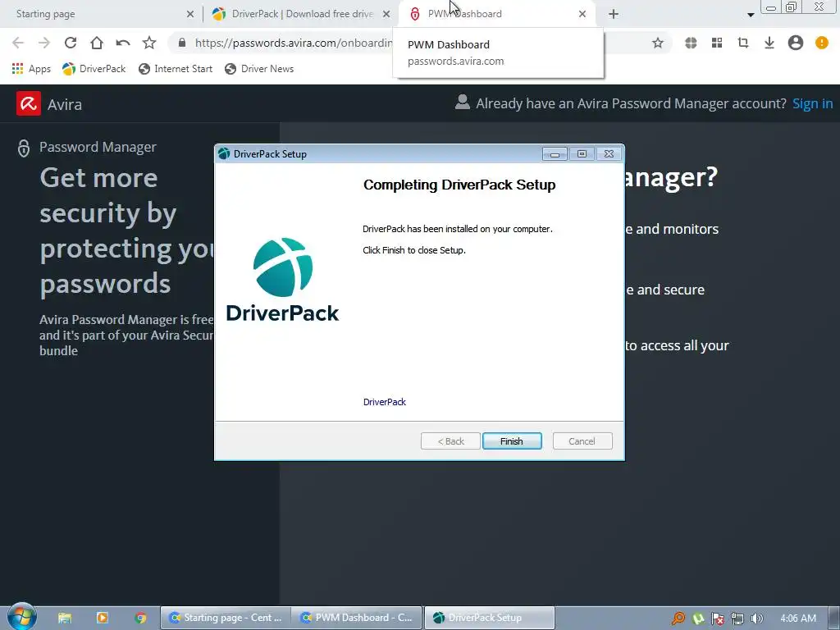This screenshot has height=630, width=840.
Task: Click the 4:06 AM clock in taskbar
Action: click(798, 619)
